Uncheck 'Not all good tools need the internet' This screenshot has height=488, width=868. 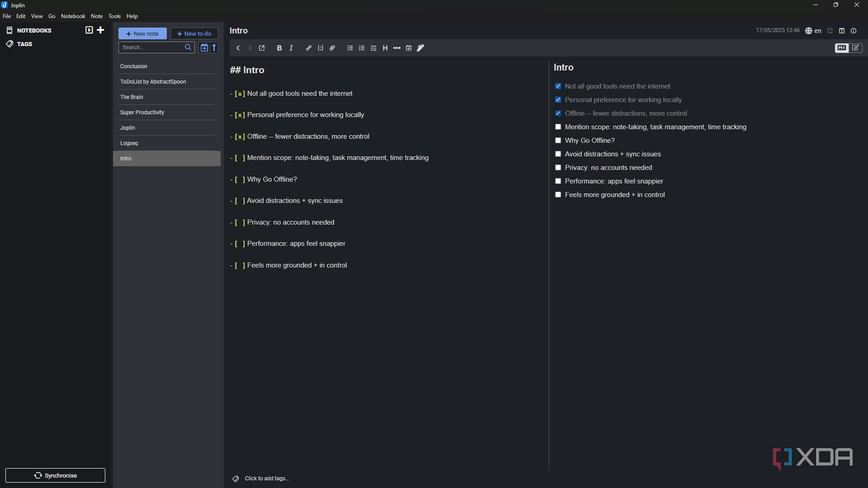coord(558,86)
